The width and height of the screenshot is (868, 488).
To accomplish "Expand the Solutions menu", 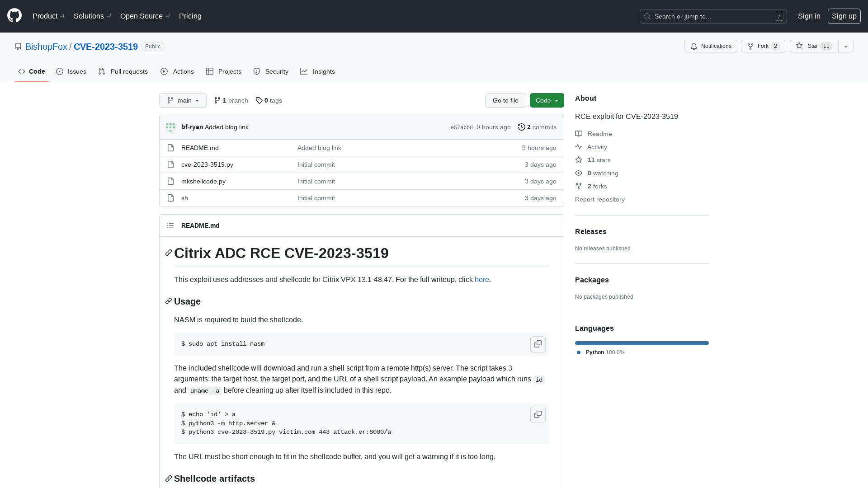I will click(92, 16).
